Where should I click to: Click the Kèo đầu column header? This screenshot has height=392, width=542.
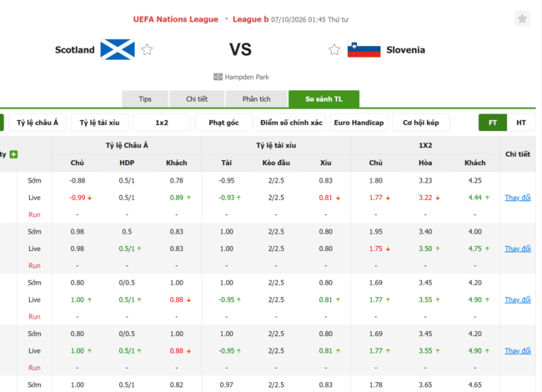[276, 163]
